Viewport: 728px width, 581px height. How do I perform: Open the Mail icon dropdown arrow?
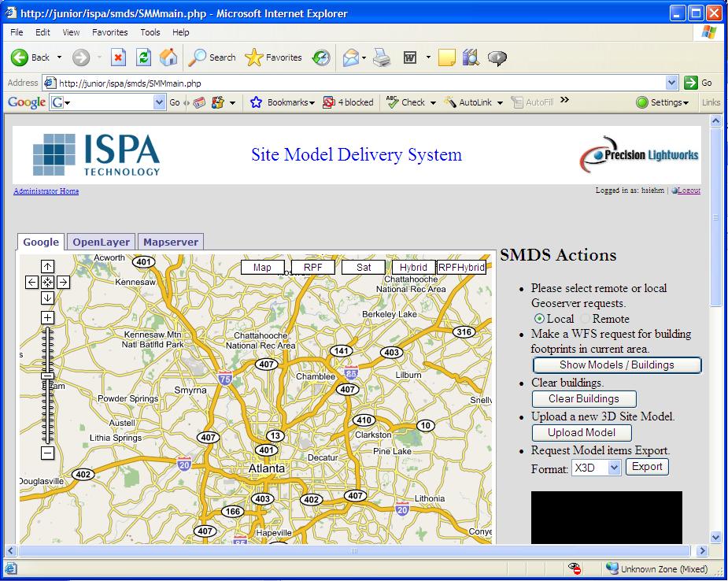(364, 57)
